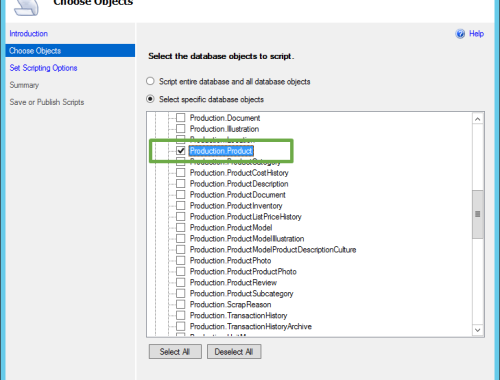The image size is (500, 380).
Task: Check the Production.Document checkbox
Action: click(181, 118)
